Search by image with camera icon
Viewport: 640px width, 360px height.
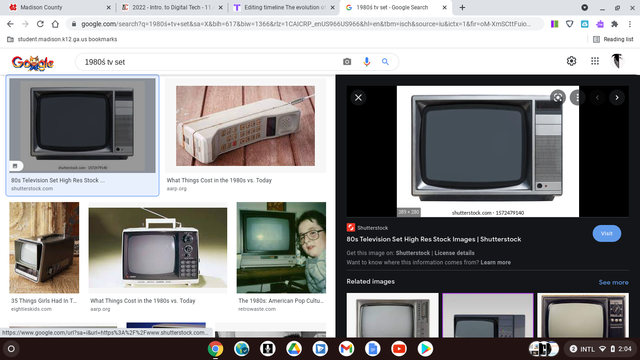pos(347,62)
